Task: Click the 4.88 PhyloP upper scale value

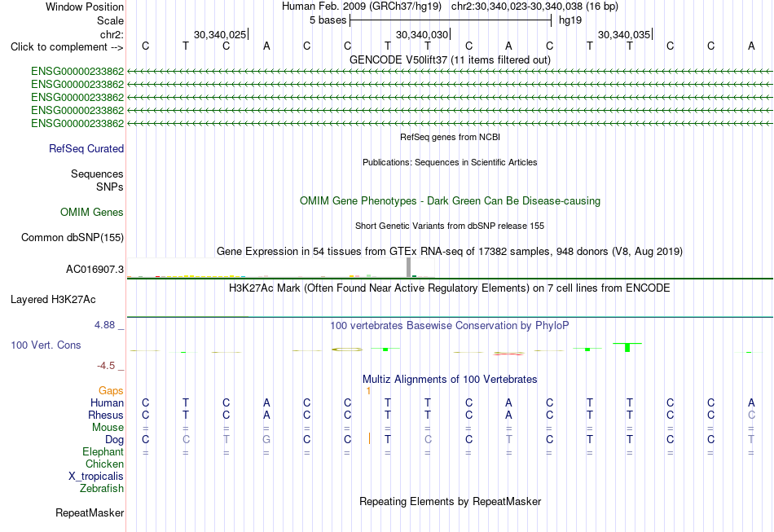Action: coord(104,325)
